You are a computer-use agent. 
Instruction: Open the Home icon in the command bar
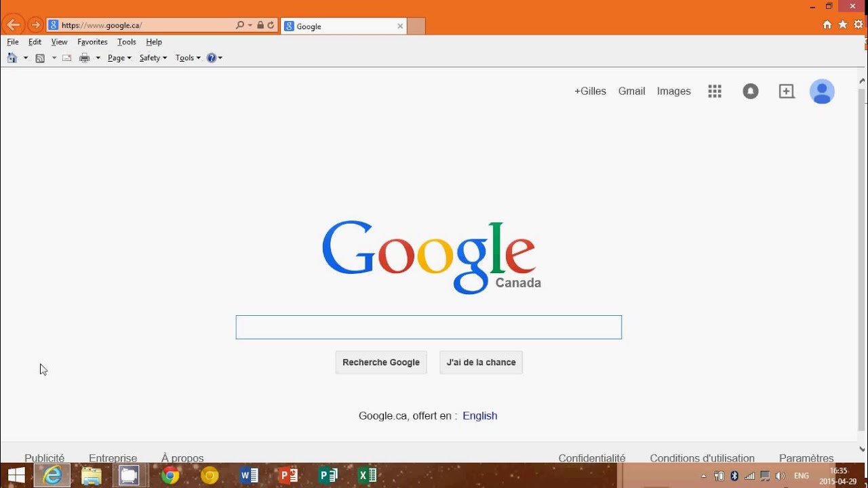click(12, 58)
